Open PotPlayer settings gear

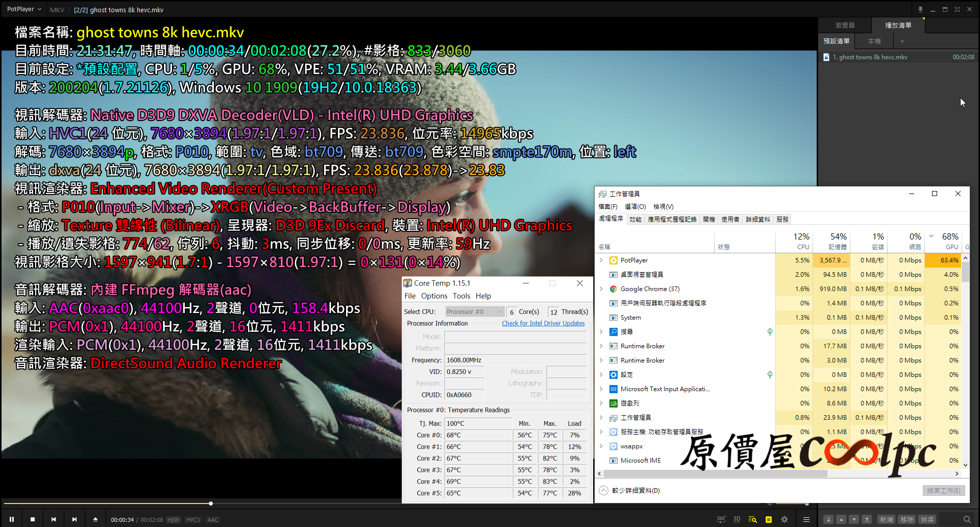point(785,519)
